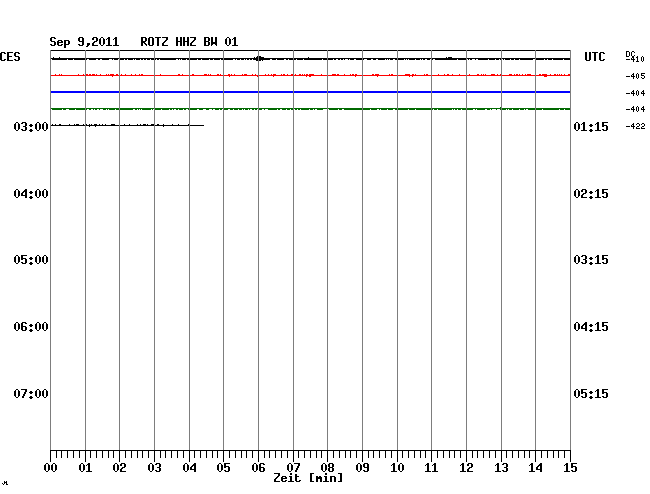Click the green seismogram trace
This screenshot has width=650, height=494.
(310, 109)
